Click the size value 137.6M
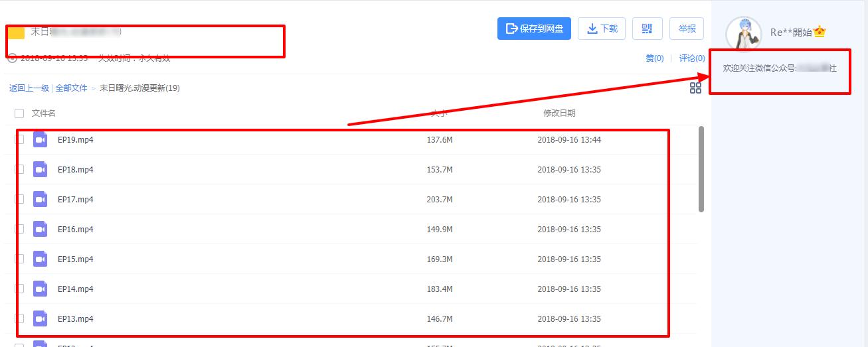This screenshot has height=347, width=868. pos(440,139)
